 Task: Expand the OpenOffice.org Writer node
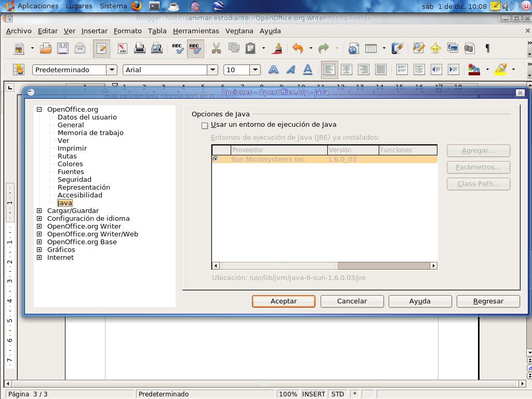coord(39,227)
